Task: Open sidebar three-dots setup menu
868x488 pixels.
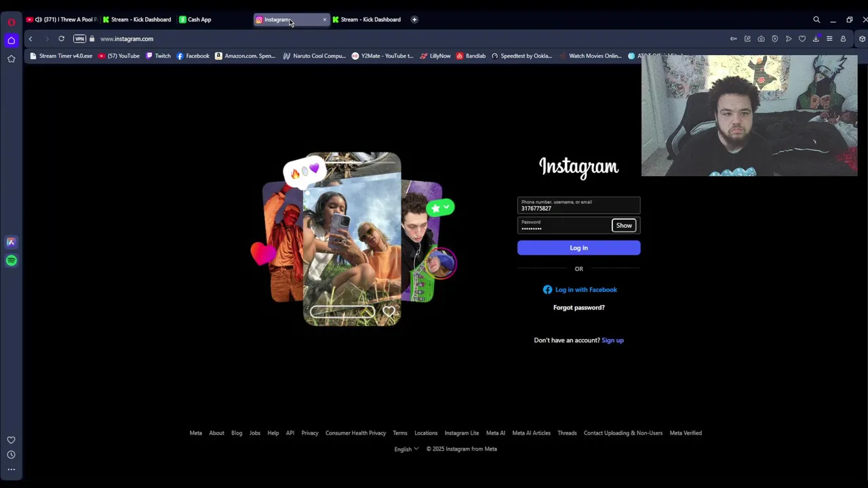Action: tap(11, 469)
